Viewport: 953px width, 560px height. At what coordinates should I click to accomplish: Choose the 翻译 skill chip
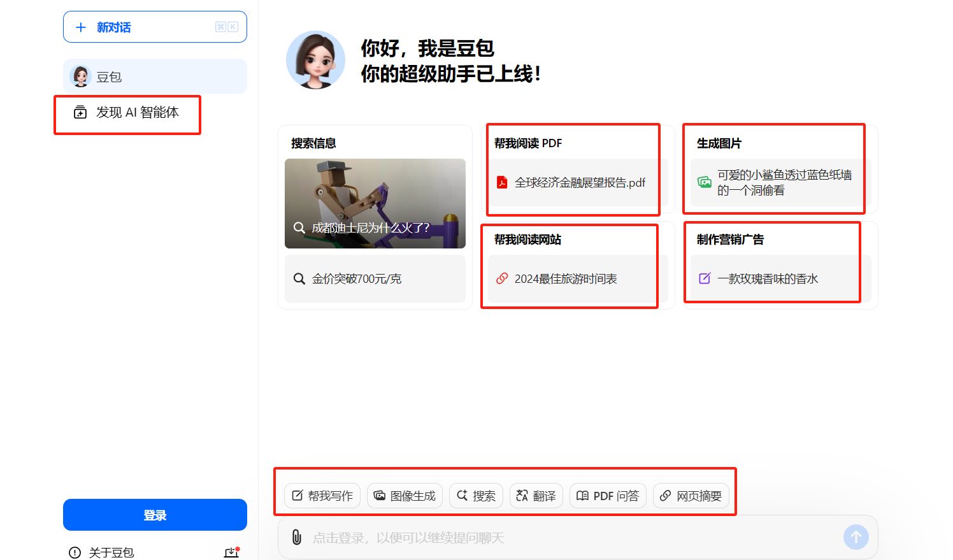pos(536,496)
